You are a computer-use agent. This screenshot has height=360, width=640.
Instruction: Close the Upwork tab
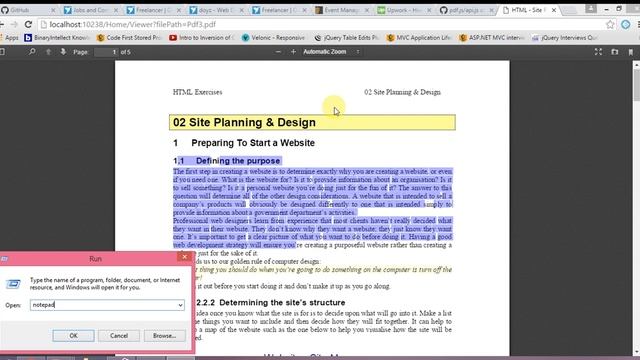(x=429, y=10)
